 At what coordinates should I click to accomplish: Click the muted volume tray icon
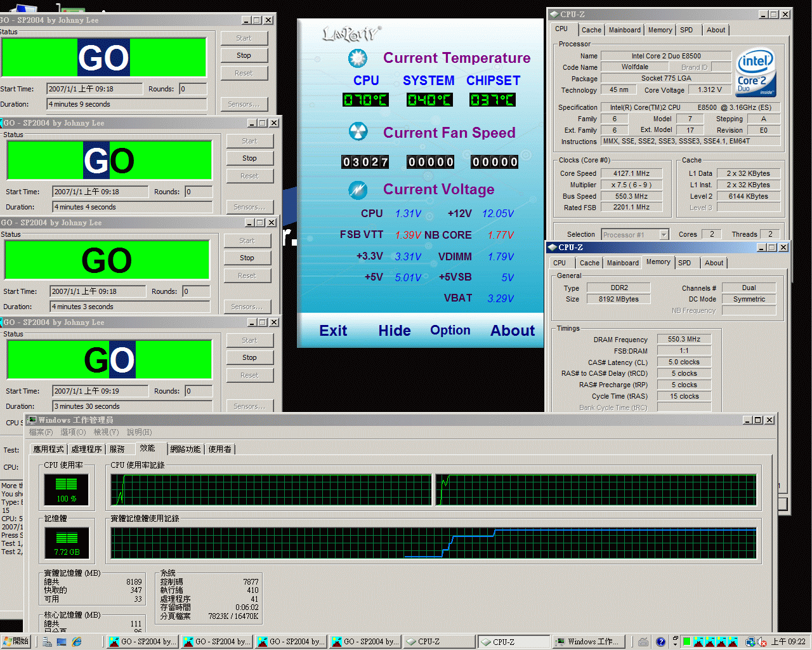(762, 642)
